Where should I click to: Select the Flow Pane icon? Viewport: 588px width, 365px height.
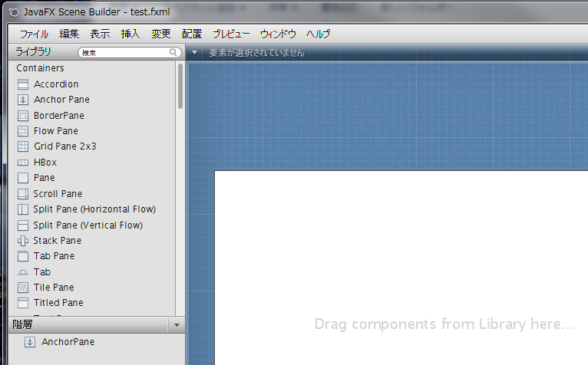(x=23, y=131)
